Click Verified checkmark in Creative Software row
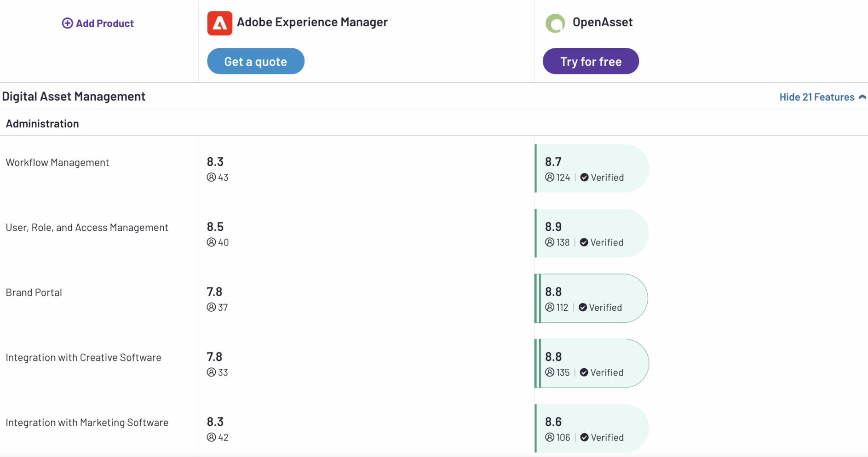 click(584, 372)
